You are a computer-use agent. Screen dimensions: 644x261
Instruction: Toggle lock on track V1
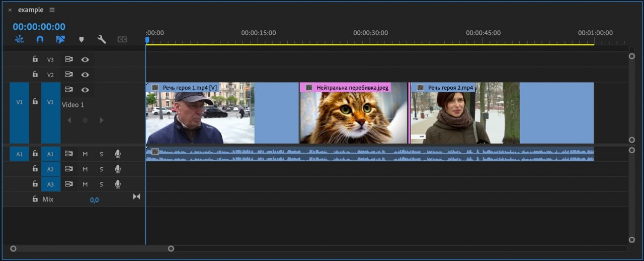tap(35, 101)
